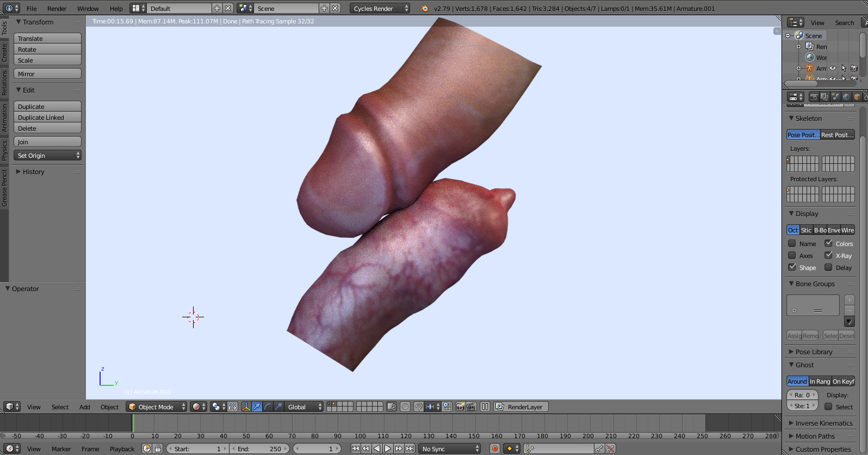Open the viewport shading sphere selector
Image resolution: width=868 pixels, height=455 pixels.
click(x=199, y=407)
